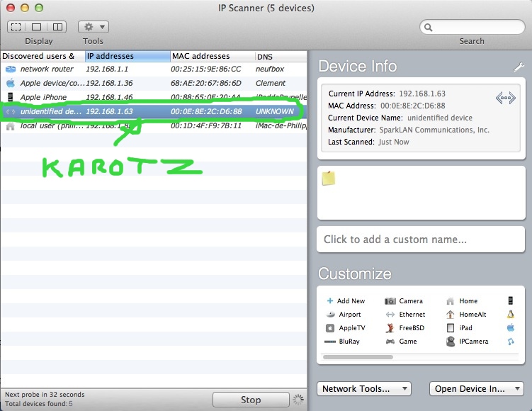Pick the Game controller icon type
Viewport: 532px width, 411px height.
coord(401,342)
